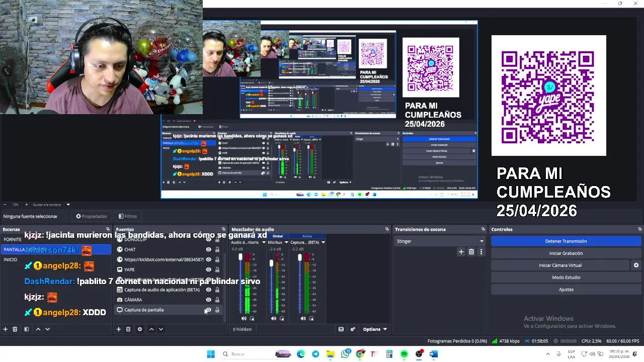644x362 pixels.
Task: Open Audio del escritorio channel dropdown arrow
Action: pos(264,242)
